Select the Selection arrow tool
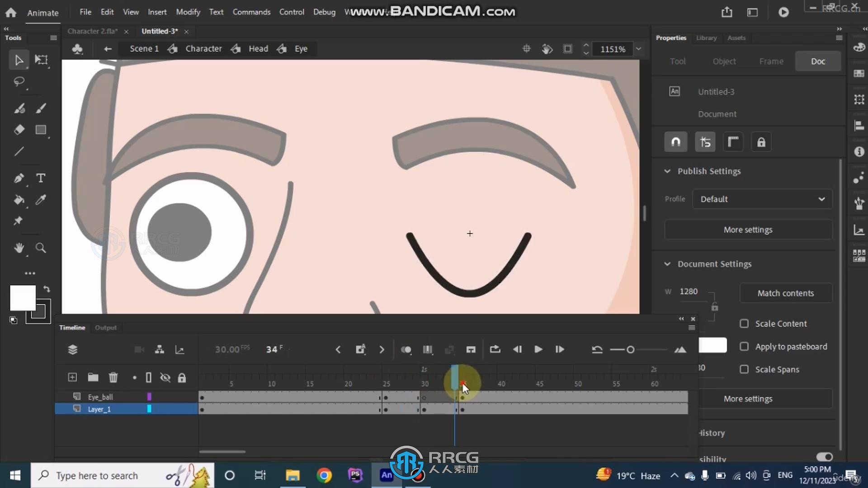The width and height of the screenshot is (868, 488). tap(19, 60)
